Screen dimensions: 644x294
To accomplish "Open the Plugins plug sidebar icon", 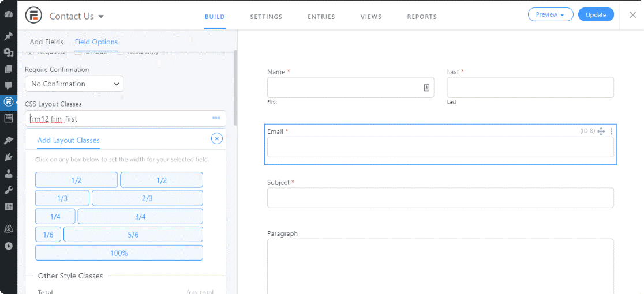I will coord(8,157).
